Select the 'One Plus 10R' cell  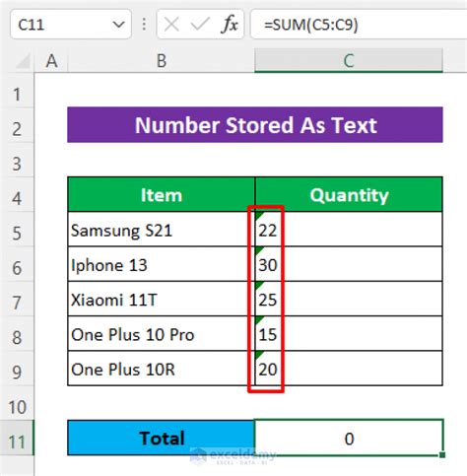[x=162, y=369]
